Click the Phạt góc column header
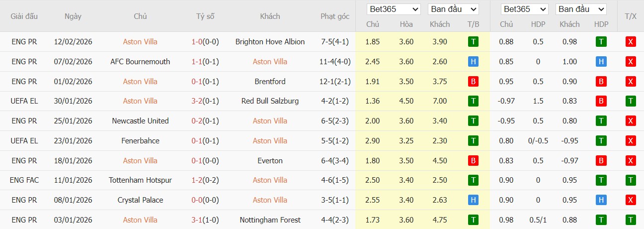 pos(335,16)
